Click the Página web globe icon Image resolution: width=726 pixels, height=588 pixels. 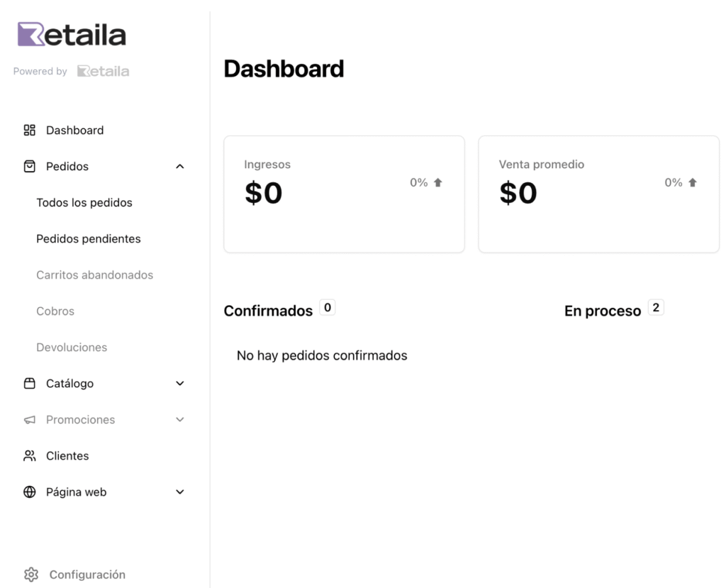coord(30,492)
